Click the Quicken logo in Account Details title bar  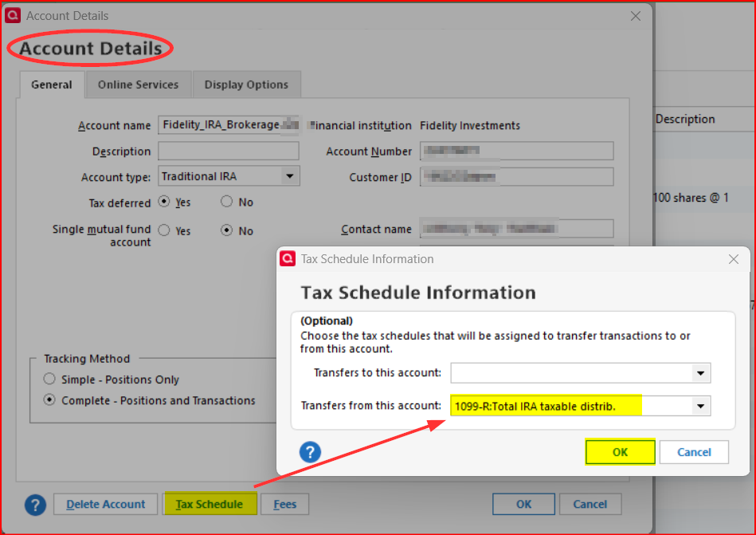(13, 15)
